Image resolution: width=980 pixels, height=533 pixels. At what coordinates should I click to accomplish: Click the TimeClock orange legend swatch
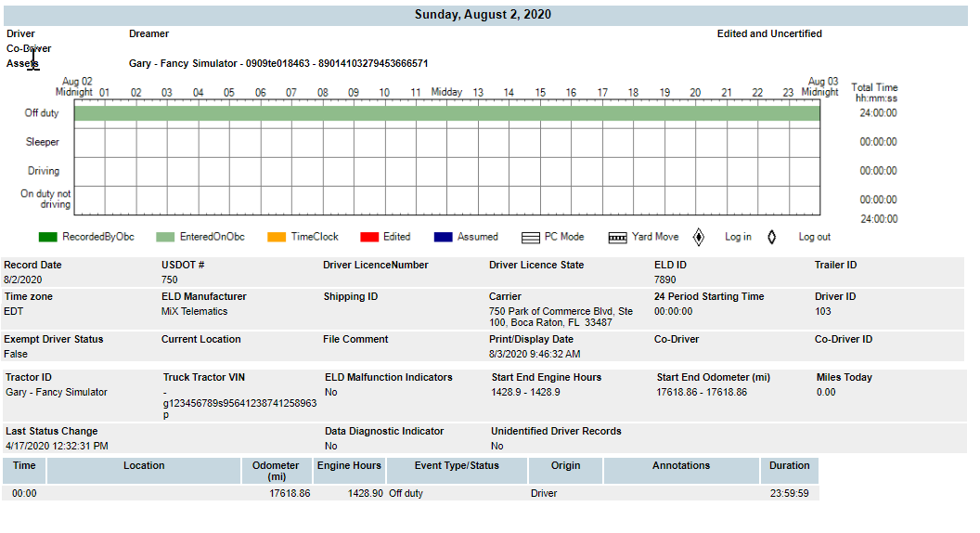277,237
